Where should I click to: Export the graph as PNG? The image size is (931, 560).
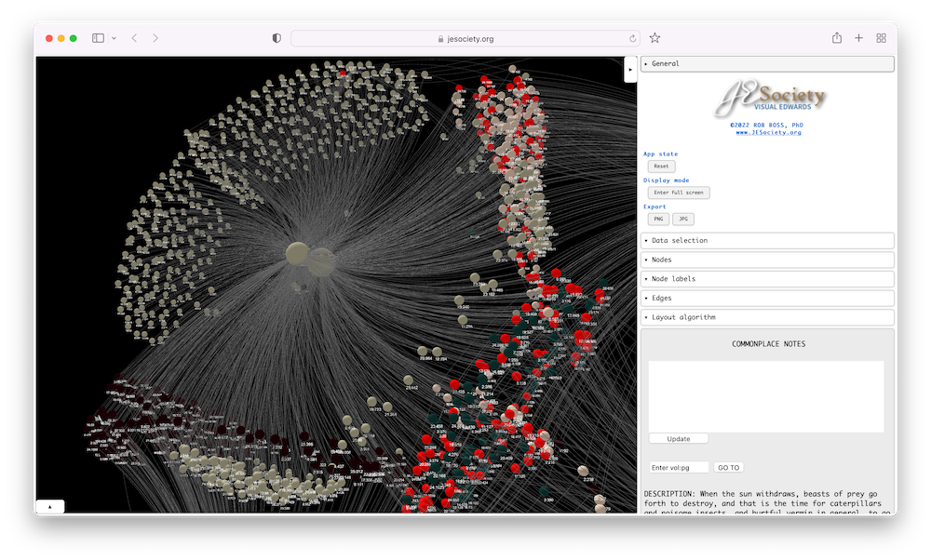pos(658,219)
